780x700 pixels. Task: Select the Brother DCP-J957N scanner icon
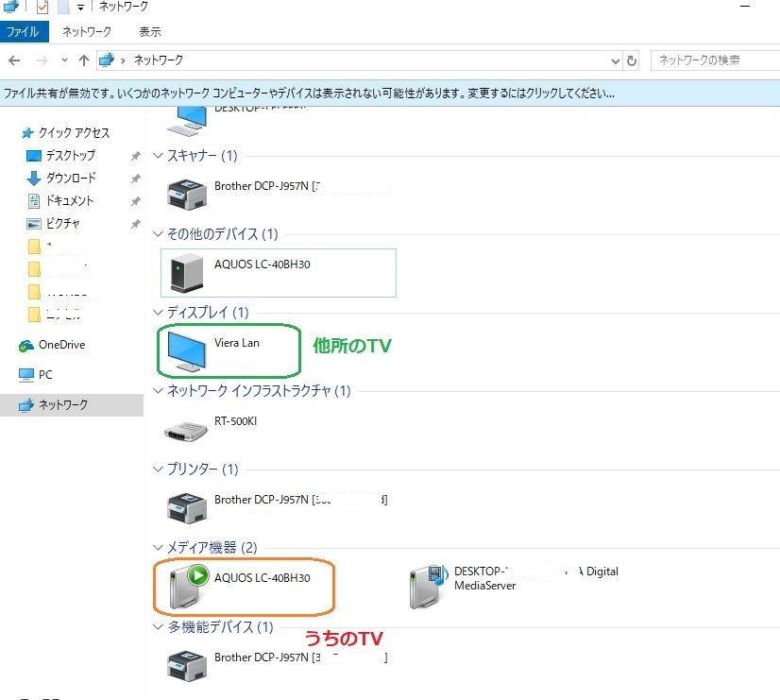pyautogui.click(x=187, y=194)
